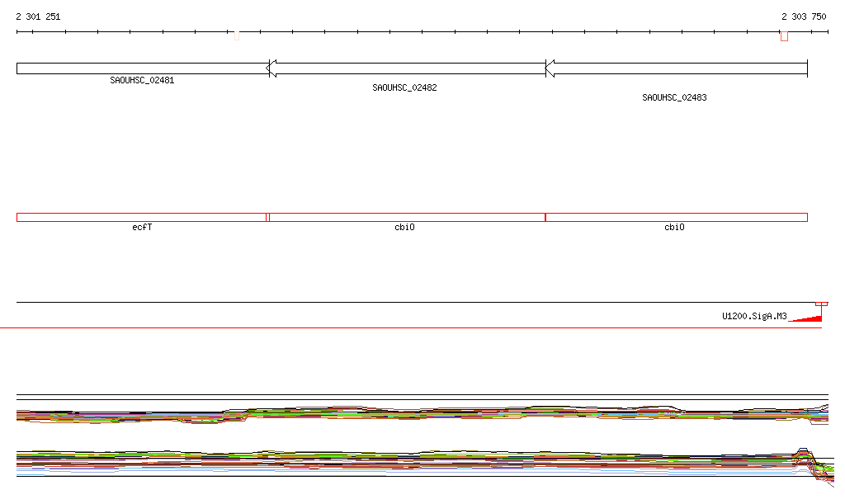
Task: Click the faint pink marker on ruler
Action: [237, 35]
